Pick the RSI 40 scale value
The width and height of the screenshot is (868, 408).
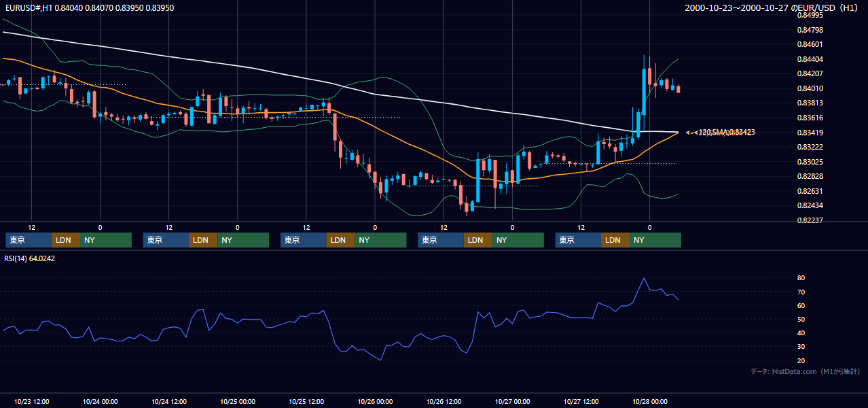[x=801, y=333]
